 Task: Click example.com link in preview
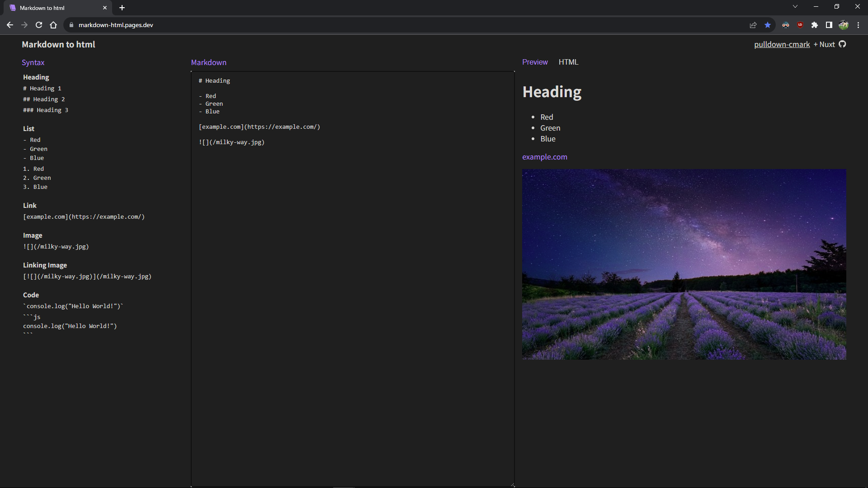[544, 157]
